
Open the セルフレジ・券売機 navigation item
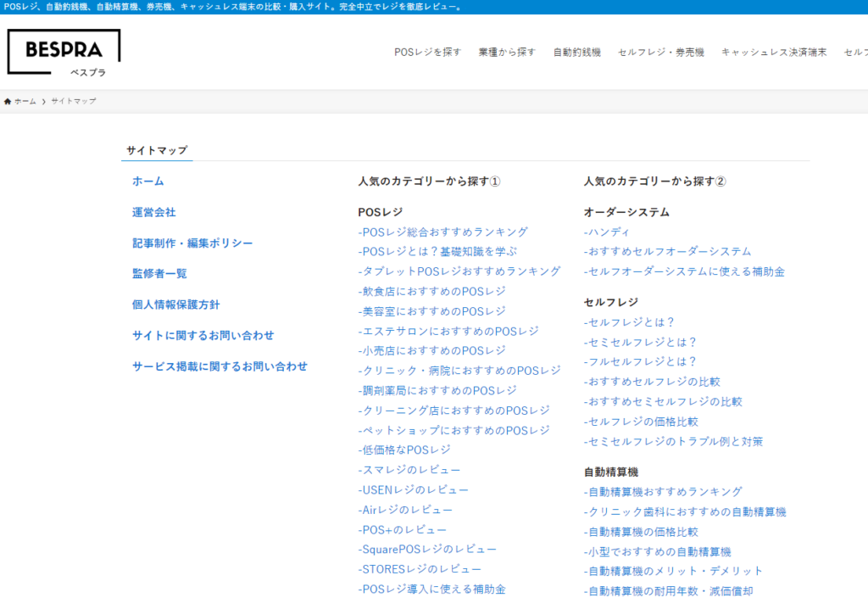click(662, 51)
